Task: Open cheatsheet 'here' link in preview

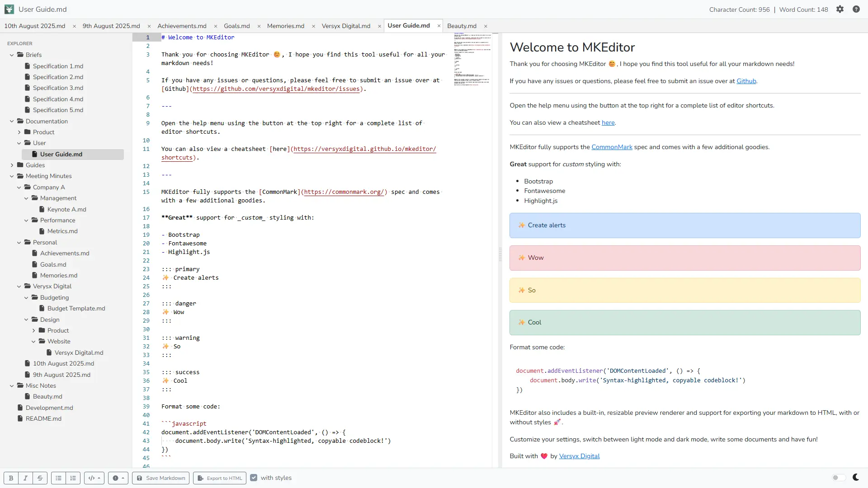Action: pos(608,122)
